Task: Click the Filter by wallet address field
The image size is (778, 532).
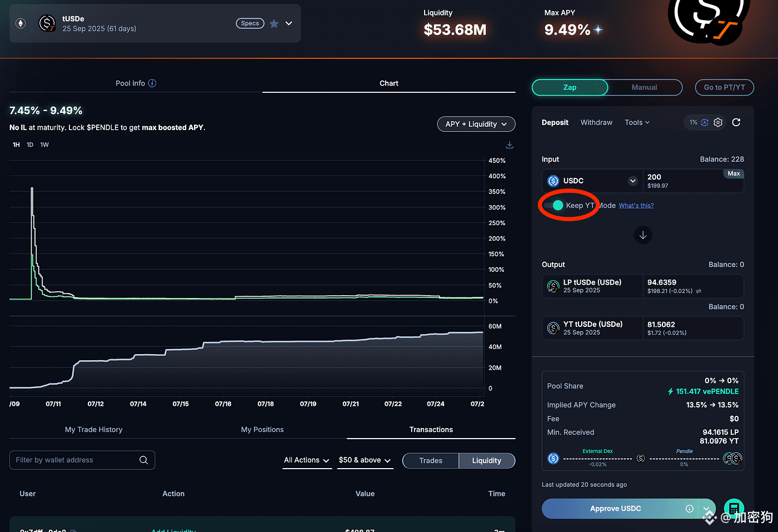Action: coord(75,460)
